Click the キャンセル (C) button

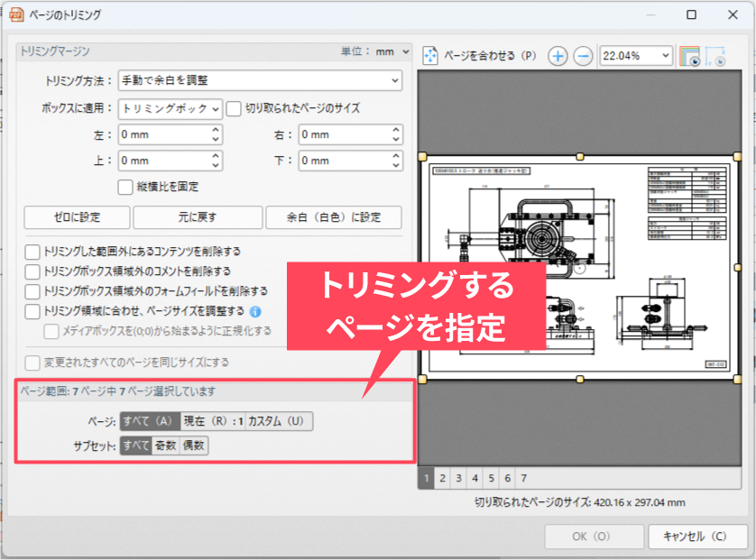click(697, 536)
